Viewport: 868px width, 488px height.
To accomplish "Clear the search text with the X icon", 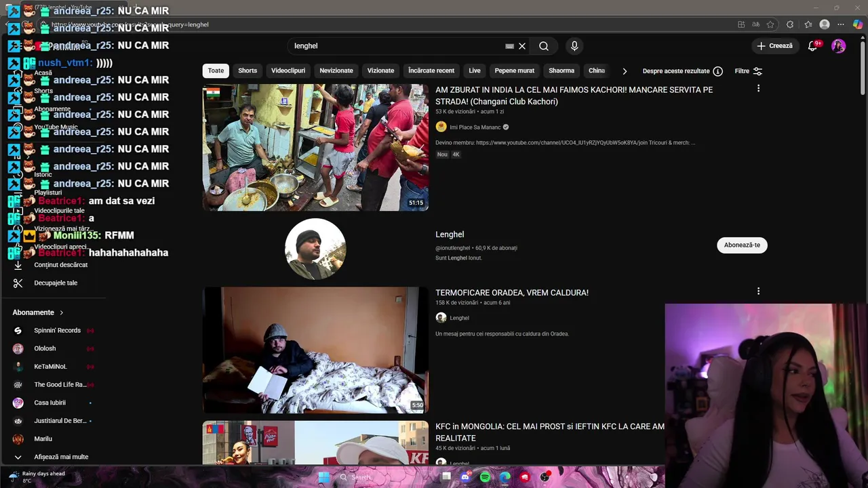I will [x=522, y=46].
